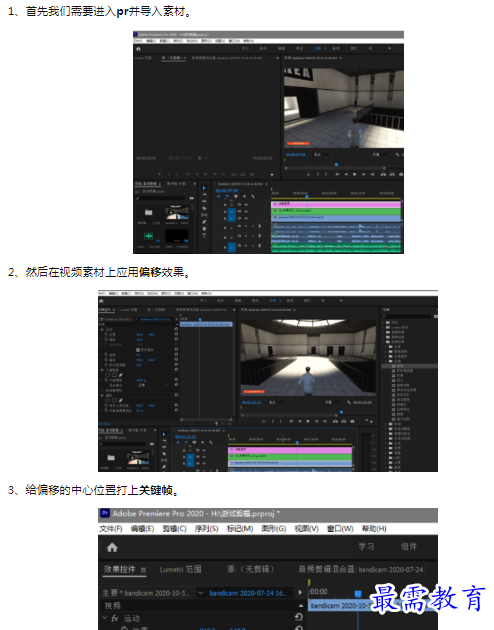This screenshot has width=494, height=630.
Task: Toggle top video track eye in step 2 timeline
Action: [204, 450]
